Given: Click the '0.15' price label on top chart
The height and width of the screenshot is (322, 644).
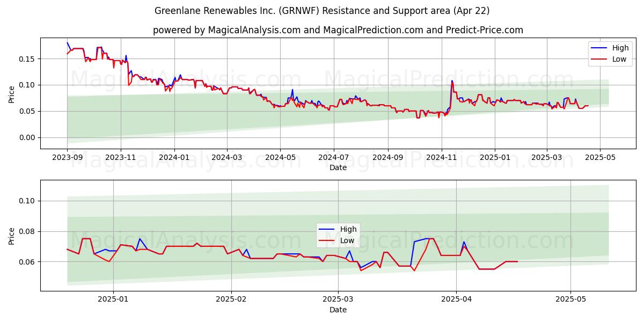Looking at the screenshot, I should pyautogui.click(x=28, y=58).
